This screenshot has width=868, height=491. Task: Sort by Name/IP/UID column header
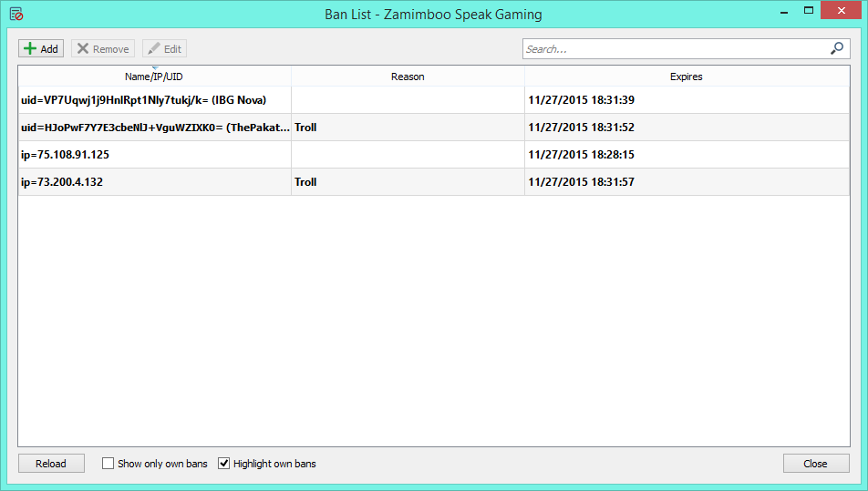[x=154, y=77]
